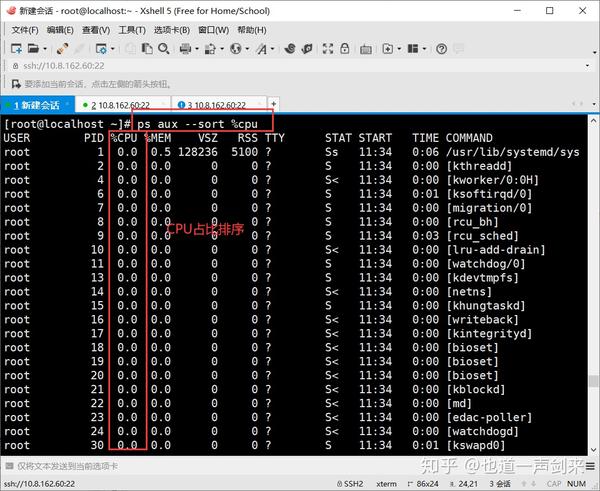Switch to tab '3 10.8.162.60:22'
The image size is (600, 491).
(217, 105)
